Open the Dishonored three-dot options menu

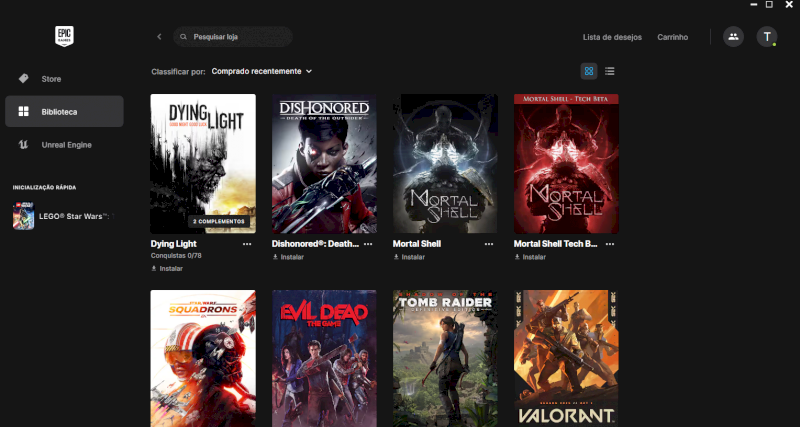[x=368, y=244]
